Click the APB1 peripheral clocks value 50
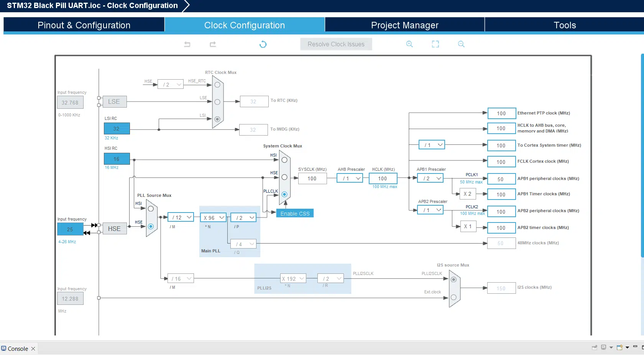The image size is (644, 355). [x=501, y=179]
